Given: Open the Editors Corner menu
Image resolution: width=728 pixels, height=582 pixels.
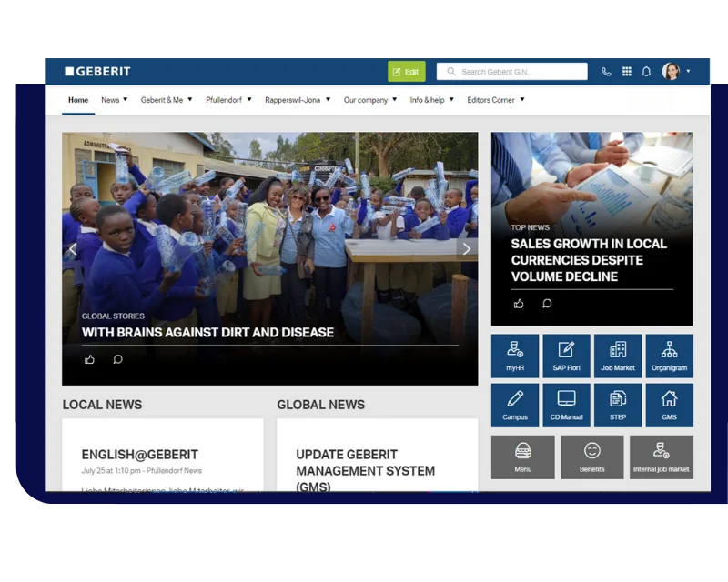Looking at the screenshot, I should tap(495, 100).
